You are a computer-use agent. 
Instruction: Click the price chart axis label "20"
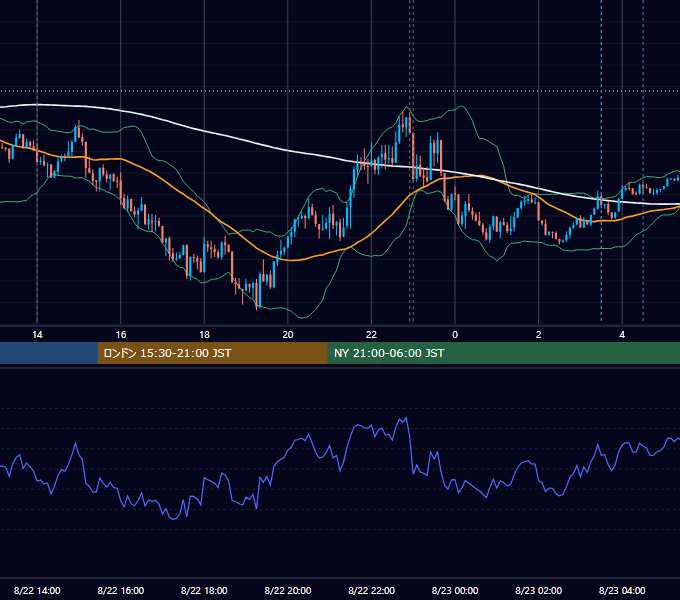(x=288, y=335)
